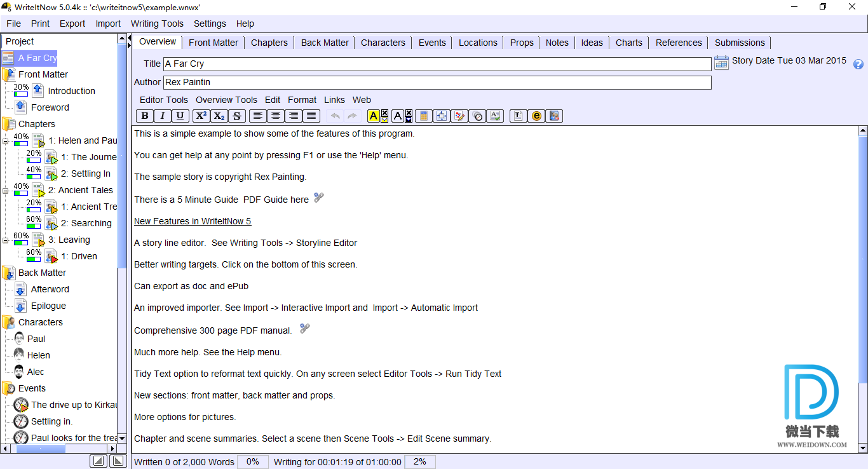This screenshot has height=469, width=868.
Task: Open the Overview Tools menu
Action: 226,100
